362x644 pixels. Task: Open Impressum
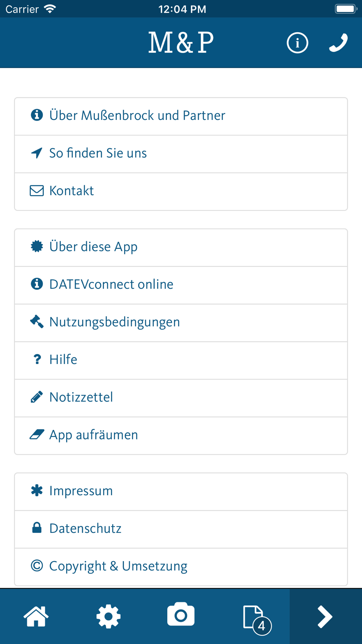coord(181,492)
